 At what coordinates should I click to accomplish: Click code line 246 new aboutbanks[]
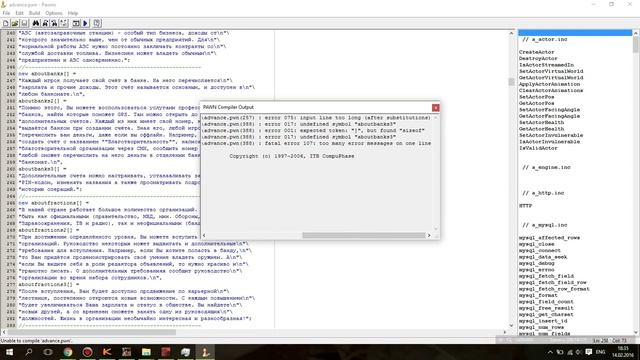(x=47, y=74)
